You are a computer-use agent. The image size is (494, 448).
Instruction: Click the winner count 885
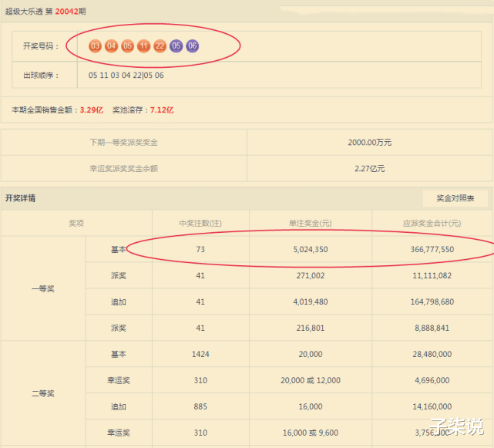[x=200, y=406]
